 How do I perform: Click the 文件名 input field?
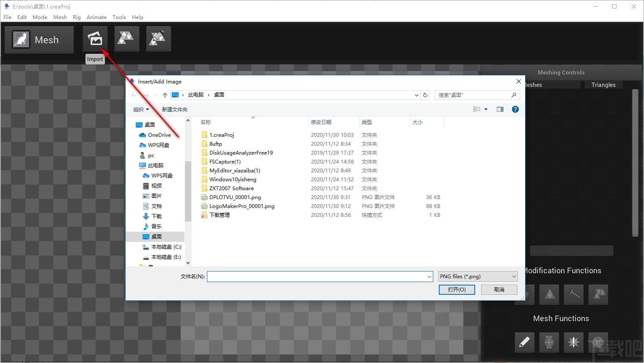pyautogui.click(x=320, y=277)
